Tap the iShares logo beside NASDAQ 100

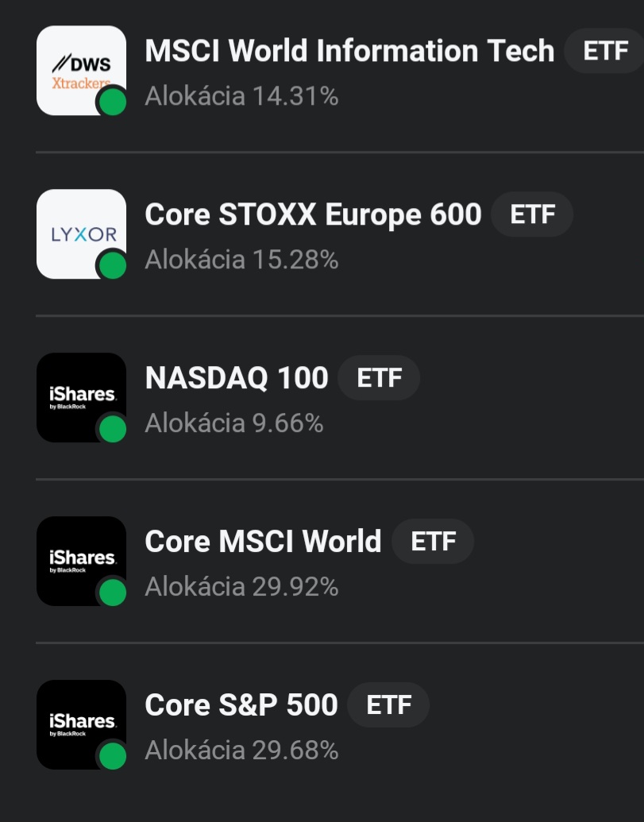point(80,396)
